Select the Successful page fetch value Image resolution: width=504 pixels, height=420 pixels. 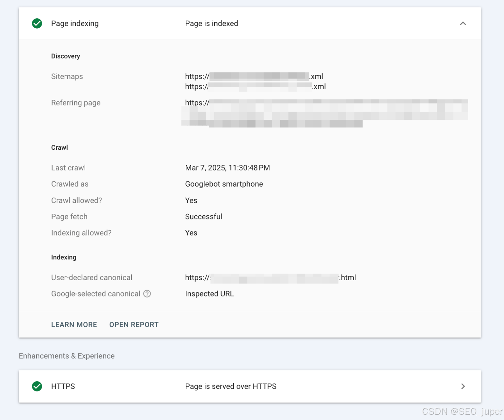click(x=203, y=216)
